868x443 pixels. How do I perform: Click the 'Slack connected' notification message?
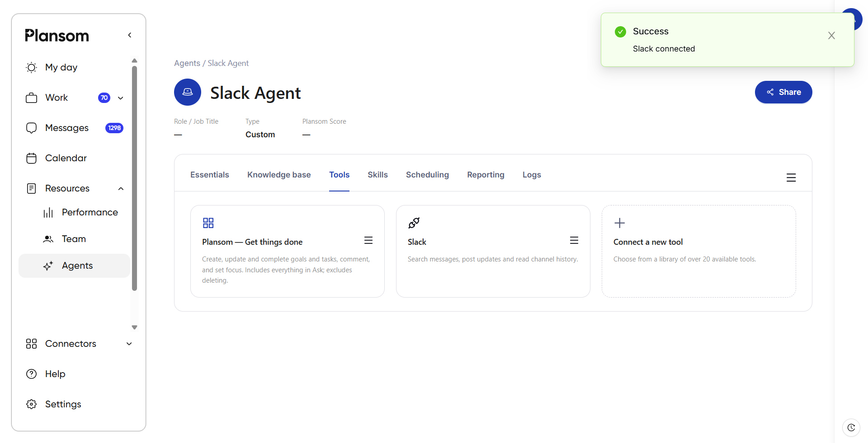664,49
